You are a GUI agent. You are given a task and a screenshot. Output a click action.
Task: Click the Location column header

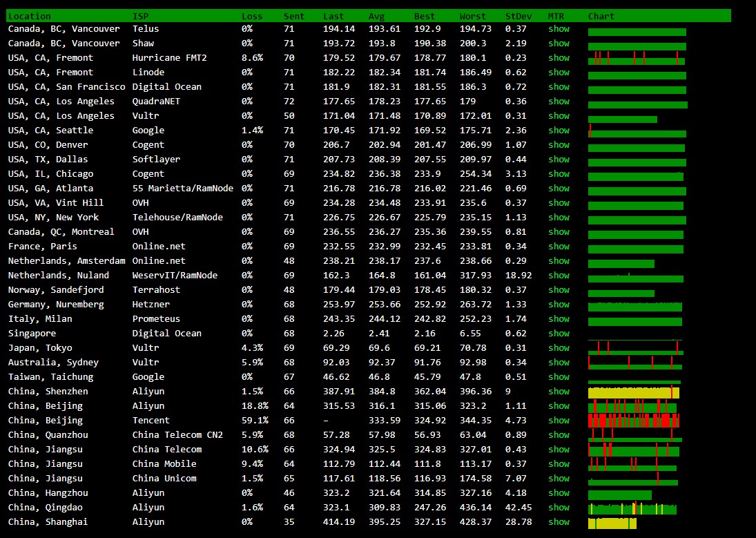click(x=30, y=16)
